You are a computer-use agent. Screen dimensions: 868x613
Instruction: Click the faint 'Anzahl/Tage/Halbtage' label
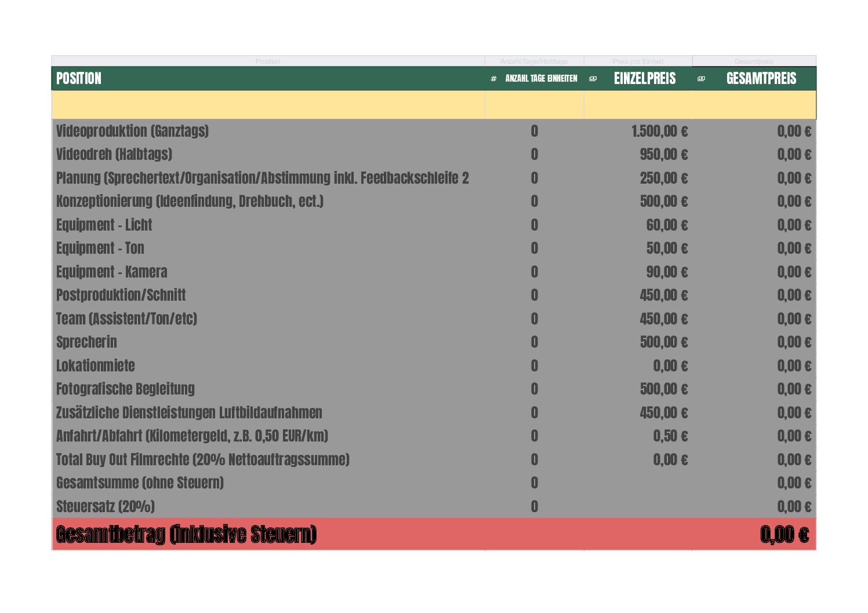[x=534, y=61]
